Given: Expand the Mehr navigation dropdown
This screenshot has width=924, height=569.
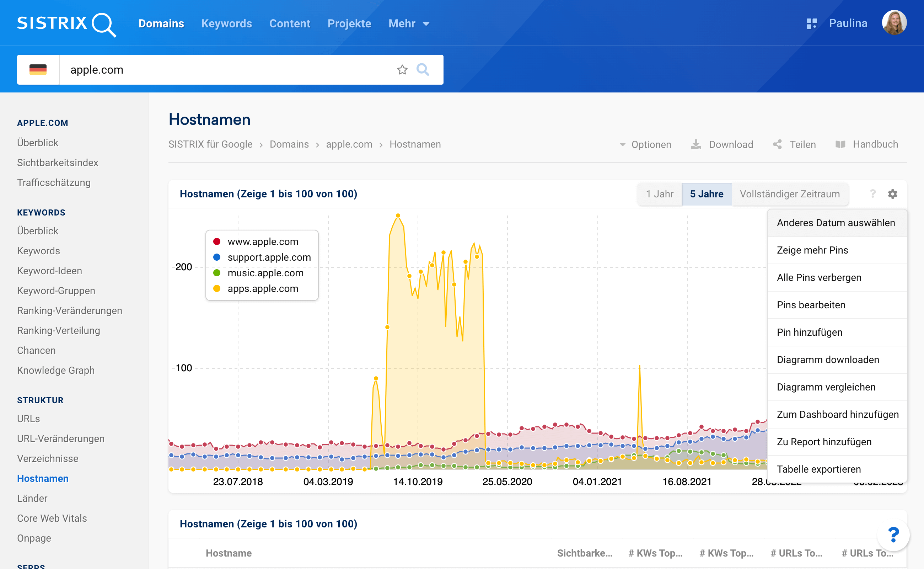Looking at the screenshot, I should (x=409, y=23).
